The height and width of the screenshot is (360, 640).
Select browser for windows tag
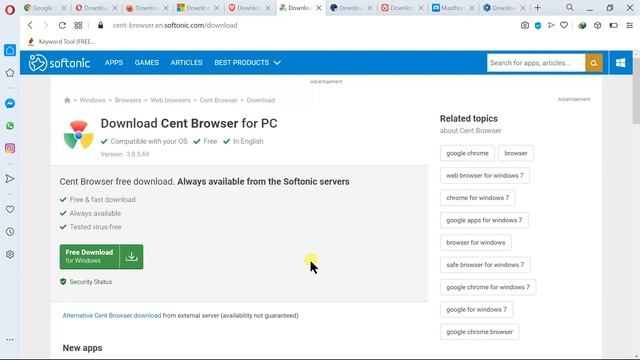click(476, 242)
